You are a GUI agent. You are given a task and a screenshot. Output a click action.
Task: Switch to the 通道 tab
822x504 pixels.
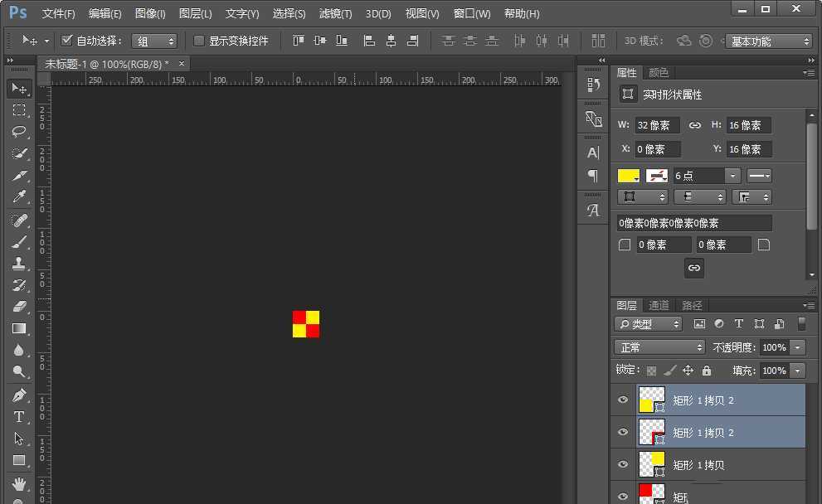659,305
